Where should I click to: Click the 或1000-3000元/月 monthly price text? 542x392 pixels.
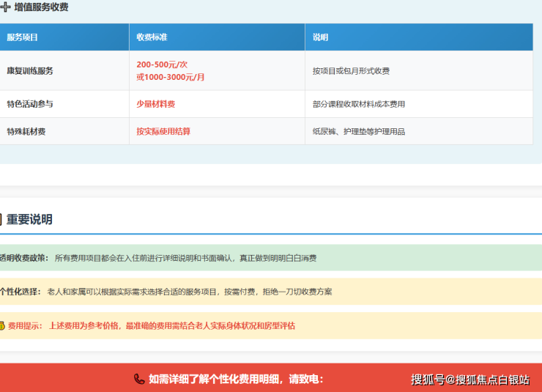pos(170,77)
